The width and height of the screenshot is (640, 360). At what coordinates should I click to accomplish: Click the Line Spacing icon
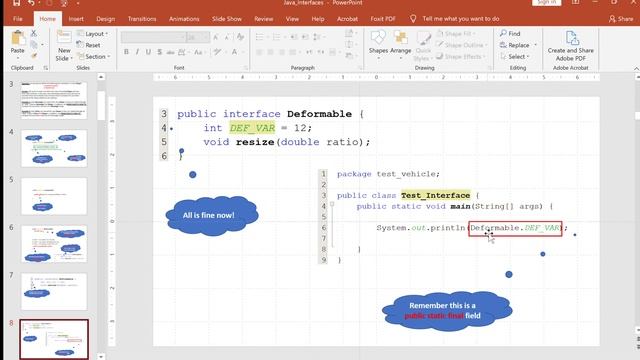point(317,37)
